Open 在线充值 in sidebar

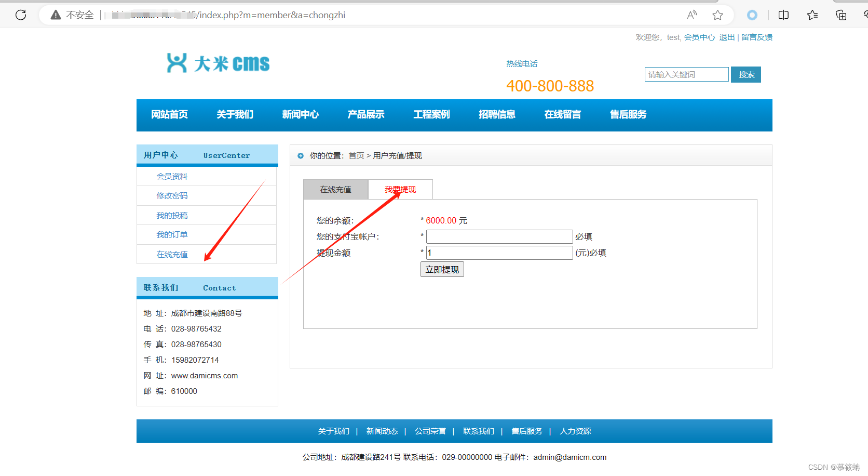(172, 255)
